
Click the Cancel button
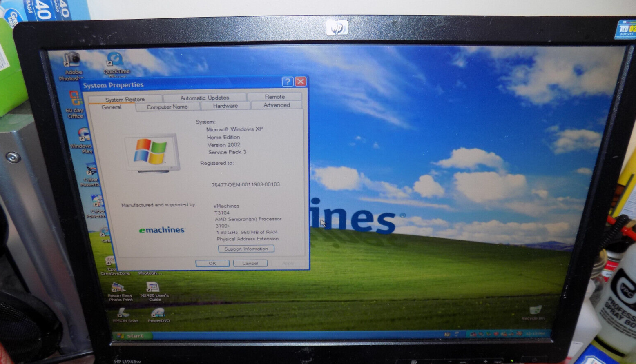tap(250, 263)
